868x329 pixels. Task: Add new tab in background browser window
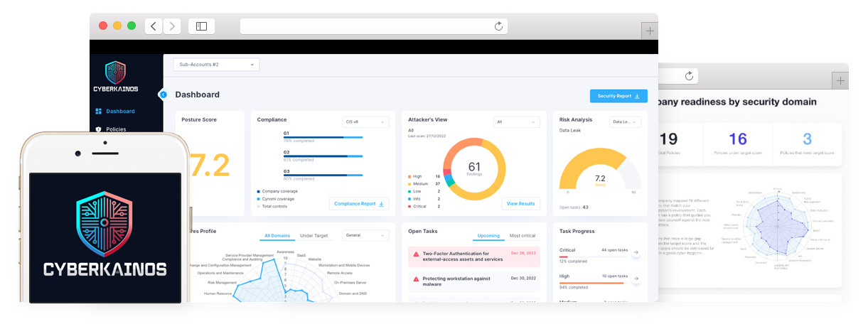[840, 80]
